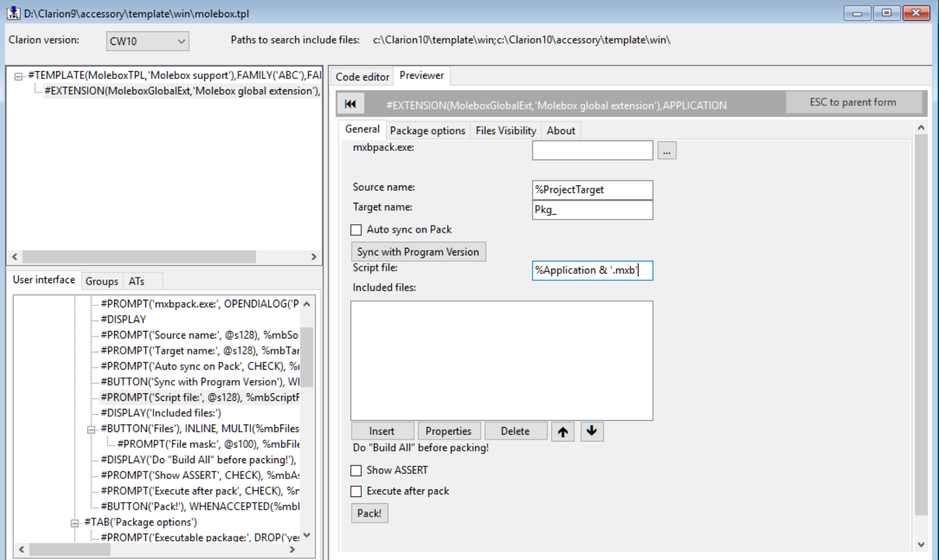Collapse the #BUTTON('Files') tree node
Image resolution: width=939 pixels, height=560 pixels.
point(91,429)
